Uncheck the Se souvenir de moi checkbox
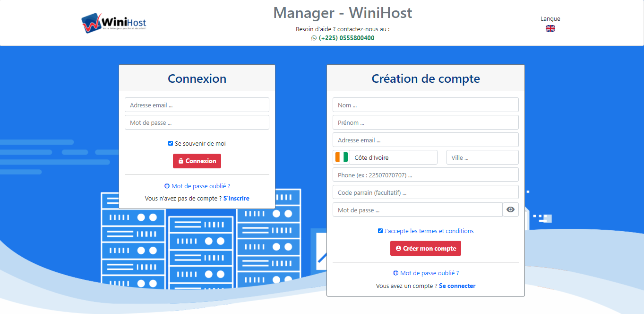 (x=171, y=143)
